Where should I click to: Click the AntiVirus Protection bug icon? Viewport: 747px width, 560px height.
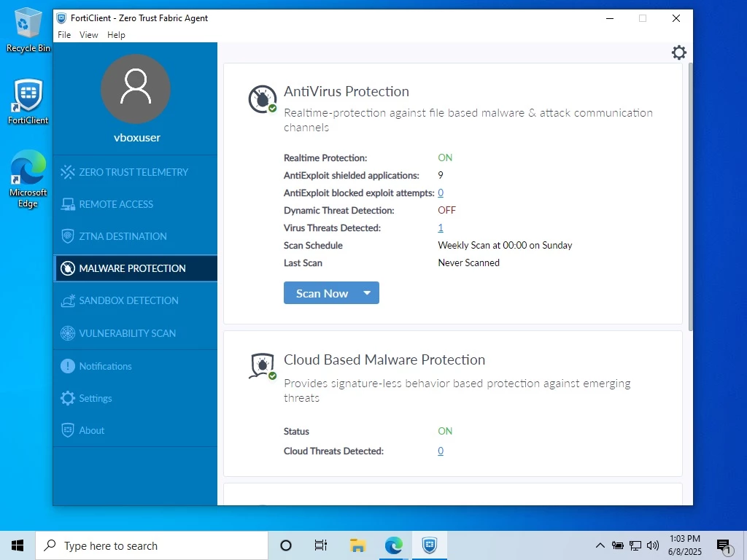click(x=263, y=99)
